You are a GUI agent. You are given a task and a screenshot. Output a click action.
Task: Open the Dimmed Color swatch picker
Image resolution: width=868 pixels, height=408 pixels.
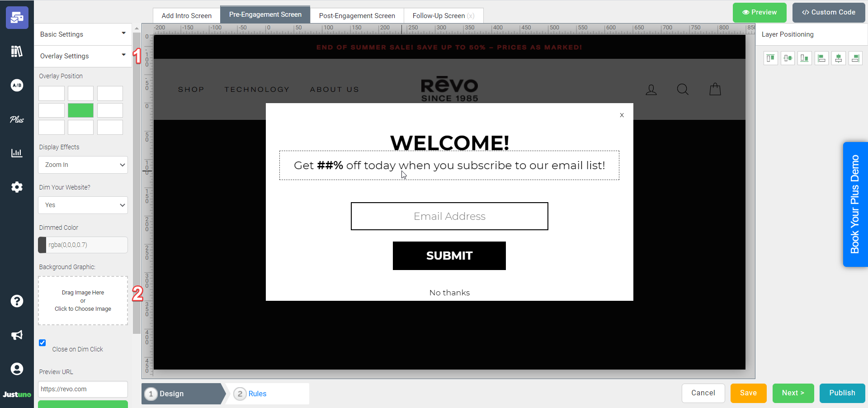[42, 245]
